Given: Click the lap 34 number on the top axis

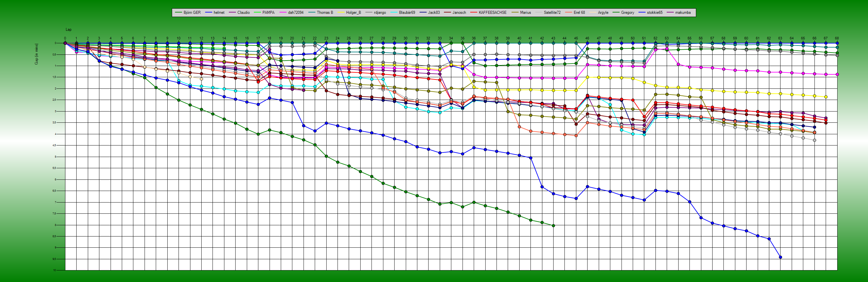Looking at the screenshot, I should tap(451, 38).
